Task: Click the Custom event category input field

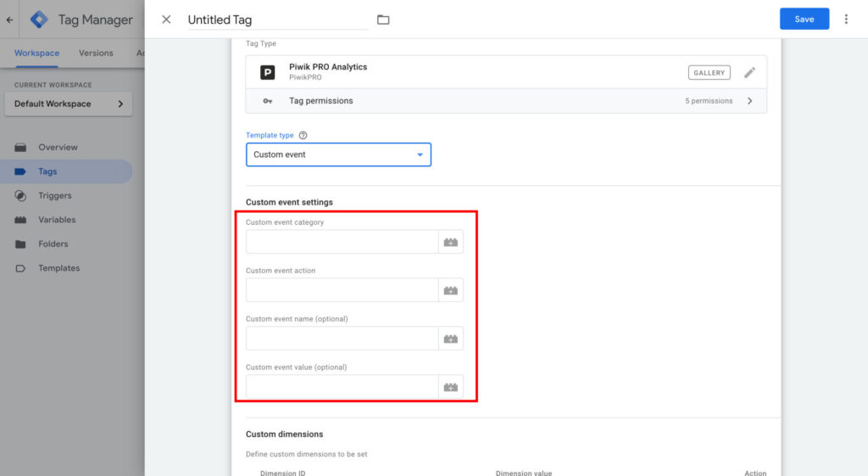Action: click(x=342, y=242)
